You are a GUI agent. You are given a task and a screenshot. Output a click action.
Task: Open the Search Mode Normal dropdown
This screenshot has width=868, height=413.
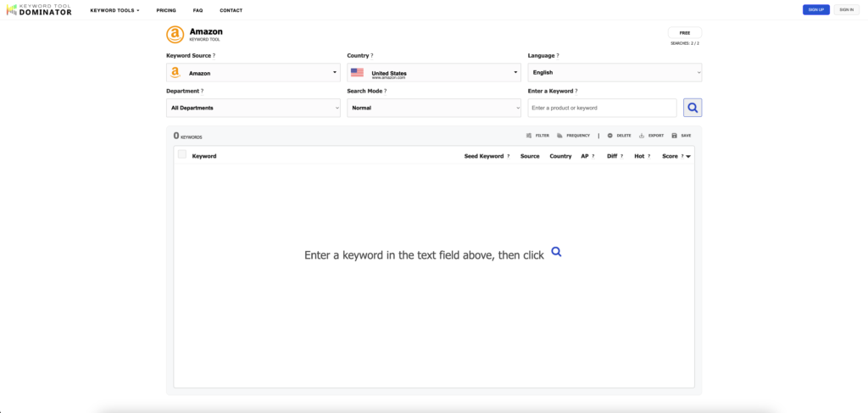coord(434,108)
